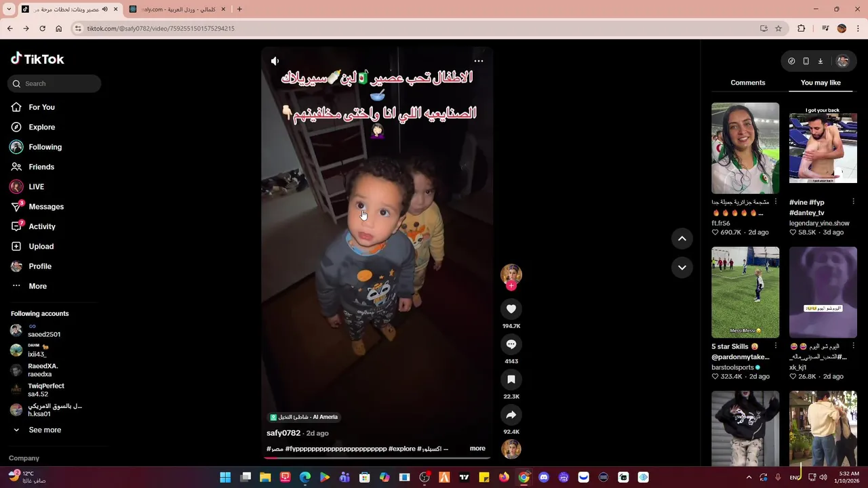Open the legendary_vine.show video thumbnail
Viewport: 868px width, 488px height.
pos(823,148)
